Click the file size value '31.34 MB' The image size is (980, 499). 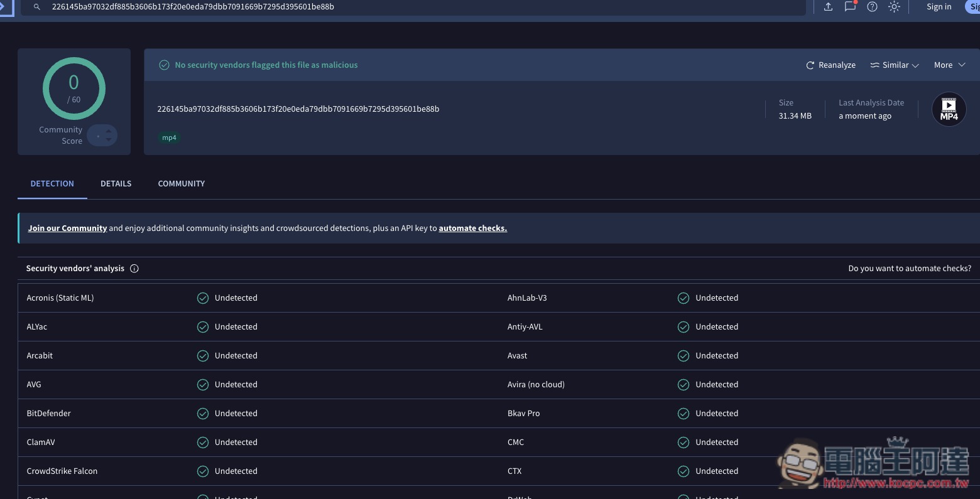[x=795, y=116]
